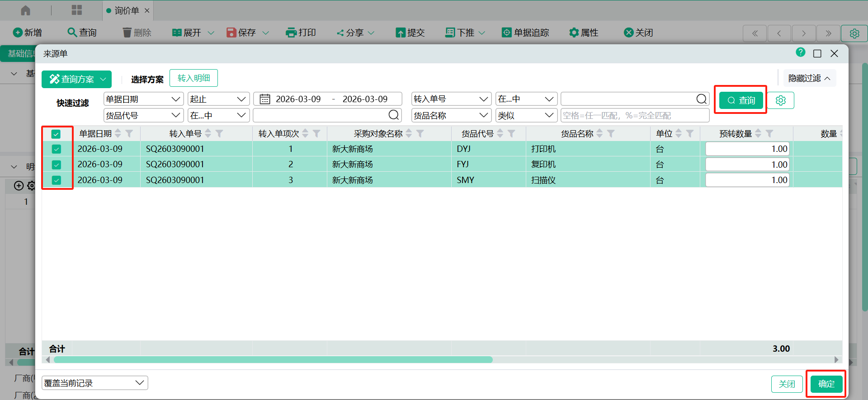Collapse filters with 隐藏过滤
Image resolution: width=868 pixels, height=400 pixels.
[x=809, y=78]
